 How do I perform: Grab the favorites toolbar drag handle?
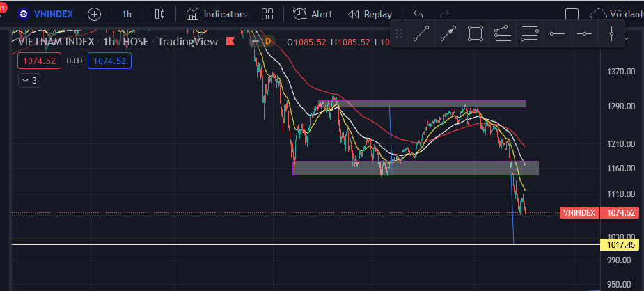point(399,33)
